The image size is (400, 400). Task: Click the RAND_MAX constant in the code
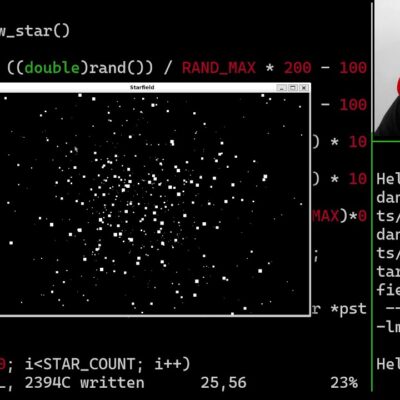219,68
